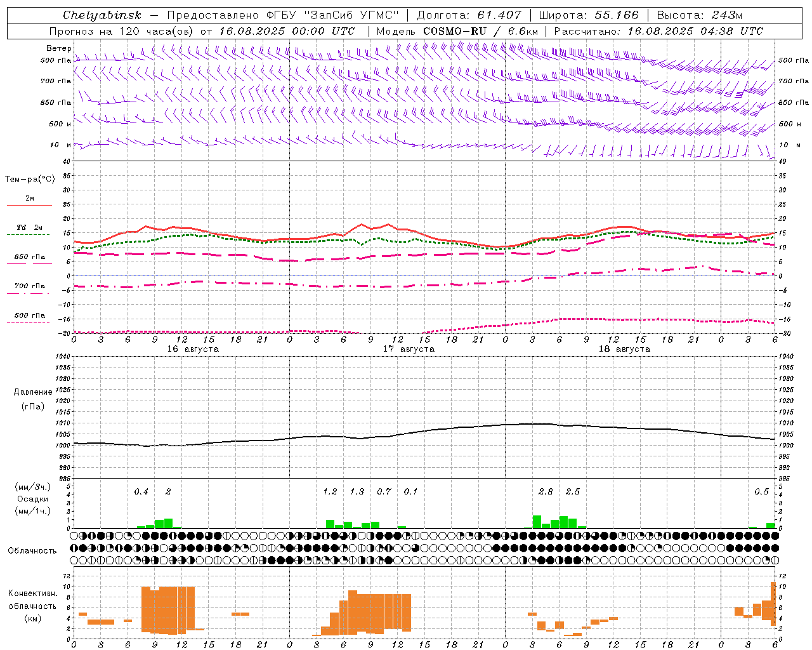Screen dimensions: 812x650
Task: Click the '(мм/3ч.)' precipitation unit label
Action: click(x=33, y=487)
